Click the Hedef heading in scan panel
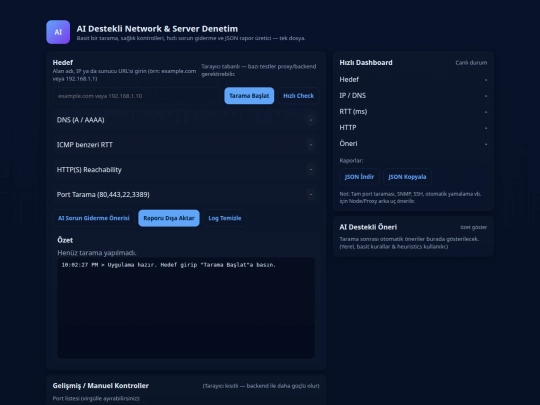This screenshot has height=405, width=540. 63,63
